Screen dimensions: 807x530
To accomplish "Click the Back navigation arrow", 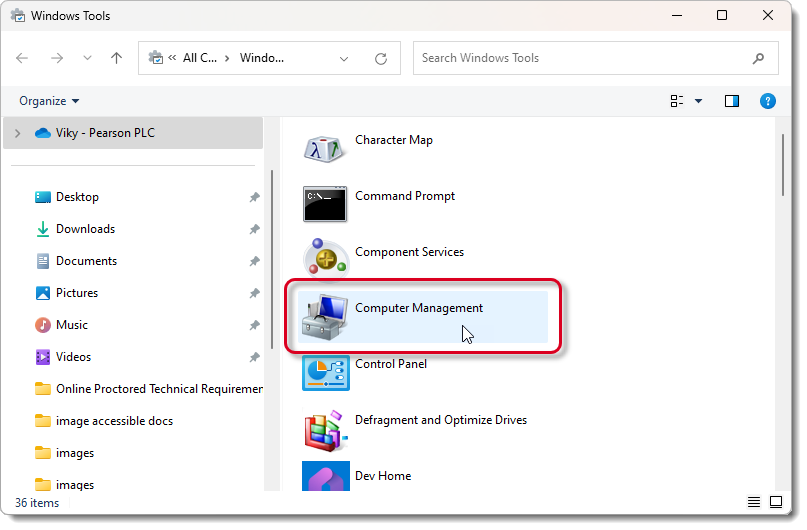I will [x=22, y=59].
